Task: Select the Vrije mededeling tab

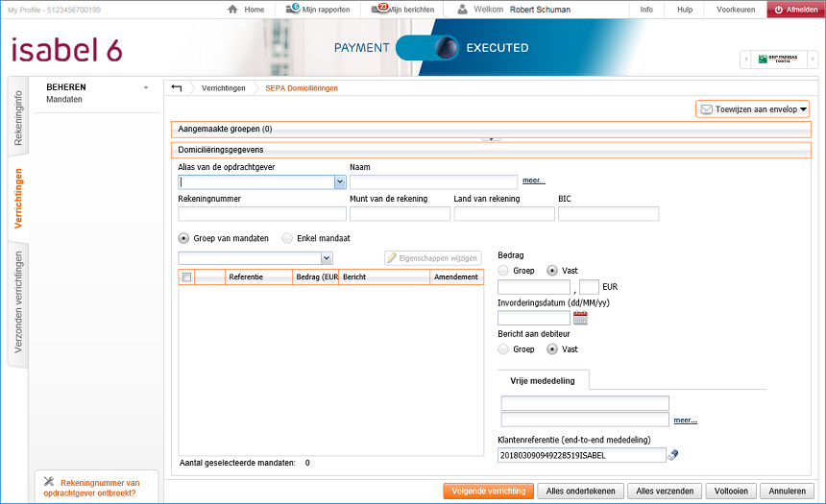Action: click(x=543, y=381)
